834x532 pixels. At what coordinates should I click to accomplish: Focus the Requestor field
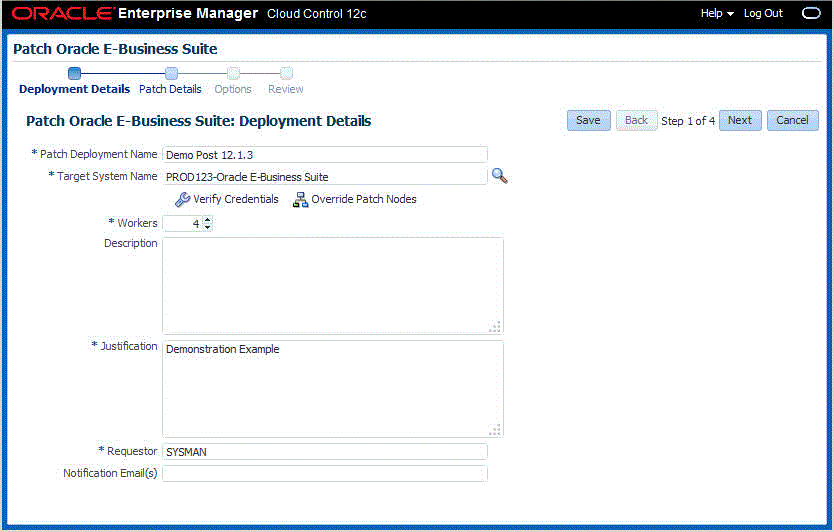[x=324, y=452]
